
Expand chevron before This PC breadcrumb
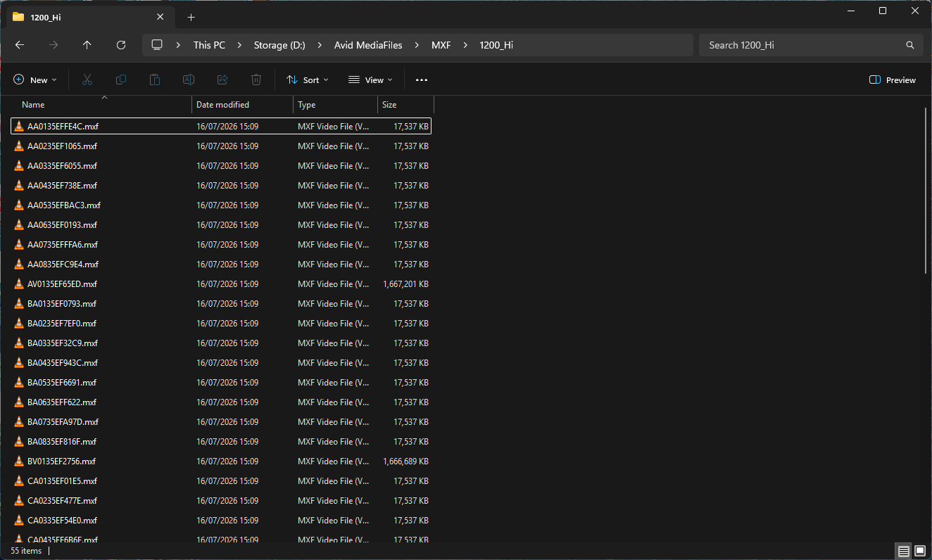click(x=179, y=45)
